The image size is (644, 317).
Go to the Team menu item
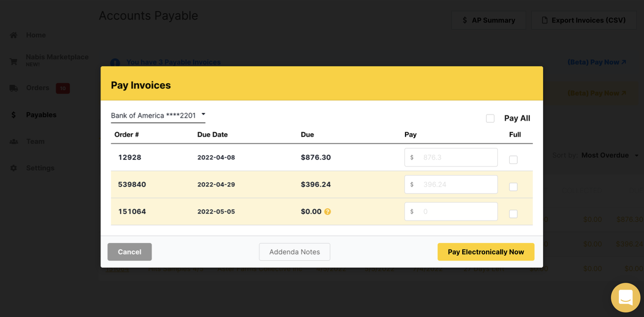35,141
